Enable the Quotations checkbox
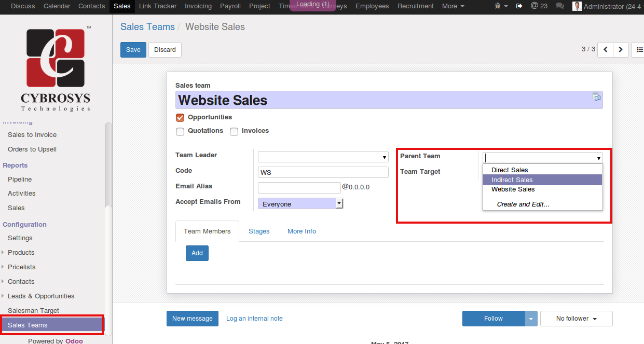 [180, 131]
